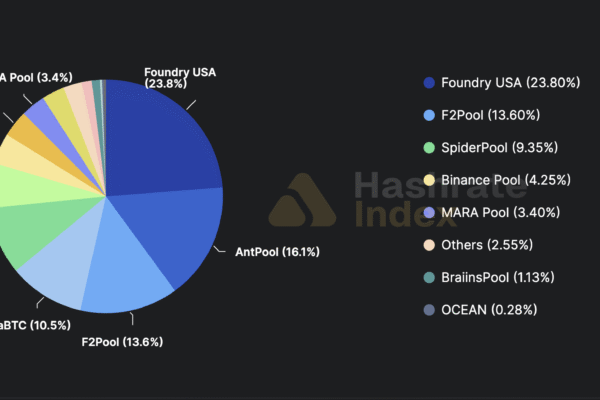Click the "F2Pool (13.6%)" label below pie
Image resolution: width=600 pixels, height=400 pixels.
tap(121, 342)
